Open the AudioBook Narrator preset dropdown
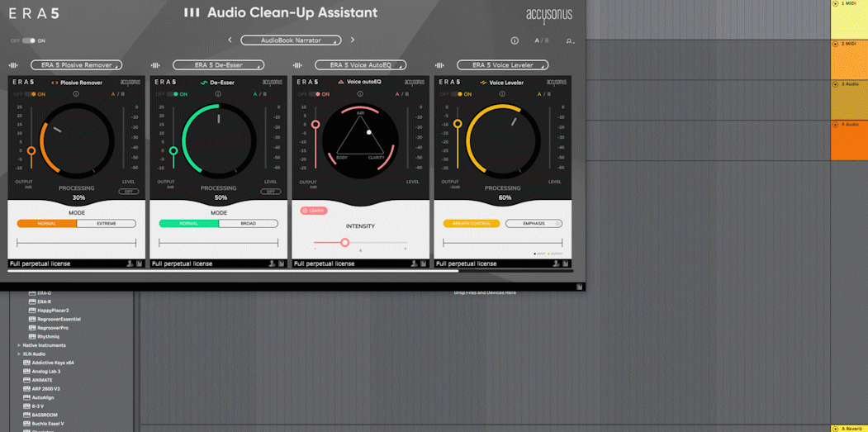868x432 pixels. click(x=292, y=40)
